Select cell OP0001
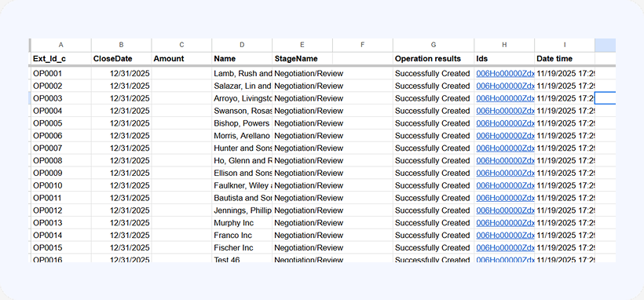644x300 pixels. coord(60,74)
